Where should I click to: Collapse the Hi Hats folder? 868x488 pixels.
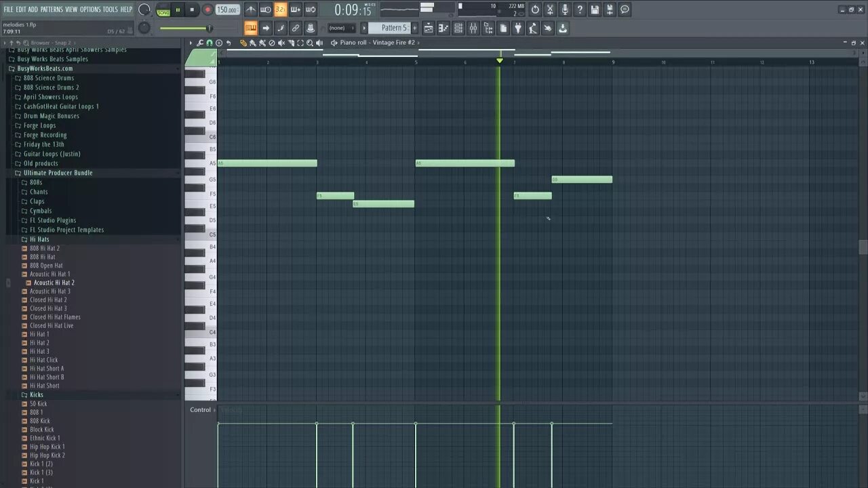click(39, 239)
